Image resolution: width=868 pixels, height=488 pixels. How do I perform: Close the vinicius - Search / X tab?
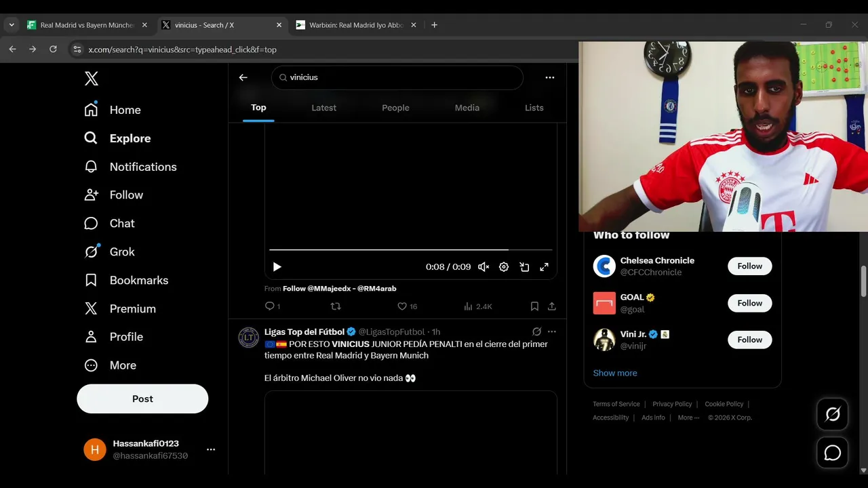coord(279,25)
